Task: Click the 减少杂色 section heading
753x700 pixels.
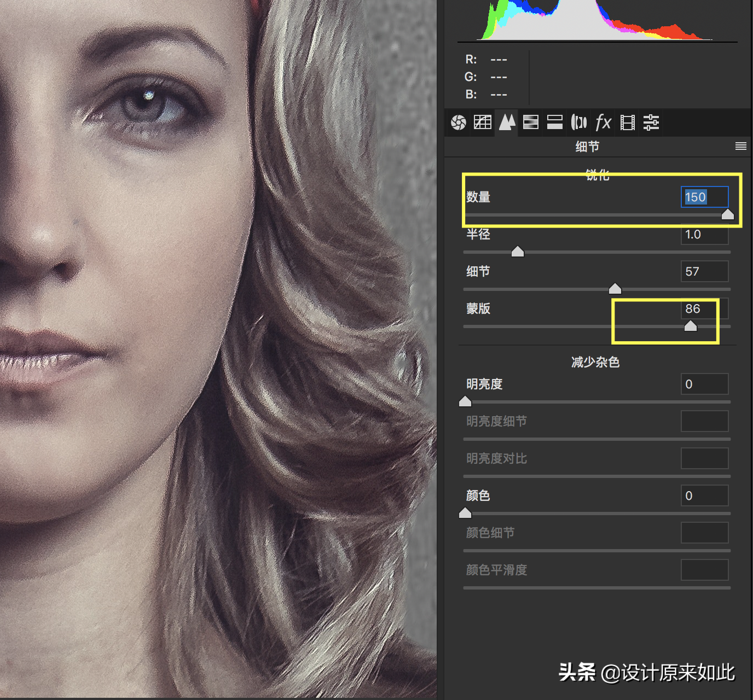Action: 595,362
